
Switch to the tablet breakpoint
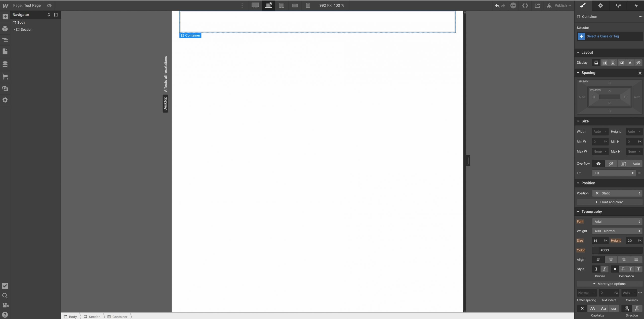pyautogui.click(x=282, y=6)
